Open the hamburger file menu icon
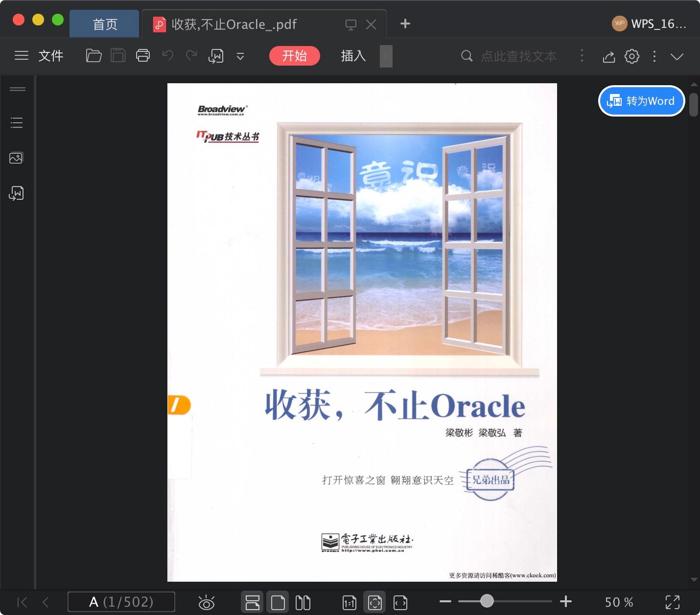Viewport: 700px width, 615px height. [x=22, y=56]
